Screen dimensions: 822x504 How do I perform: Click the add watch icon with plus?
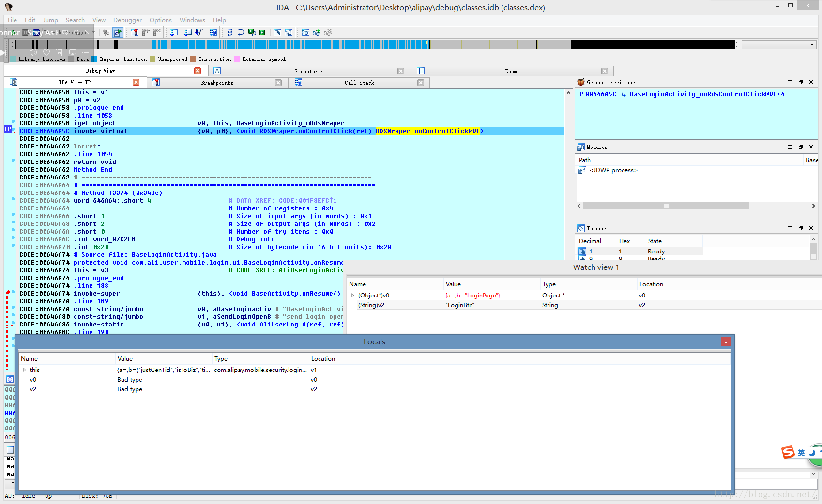(x=317, y=32)
